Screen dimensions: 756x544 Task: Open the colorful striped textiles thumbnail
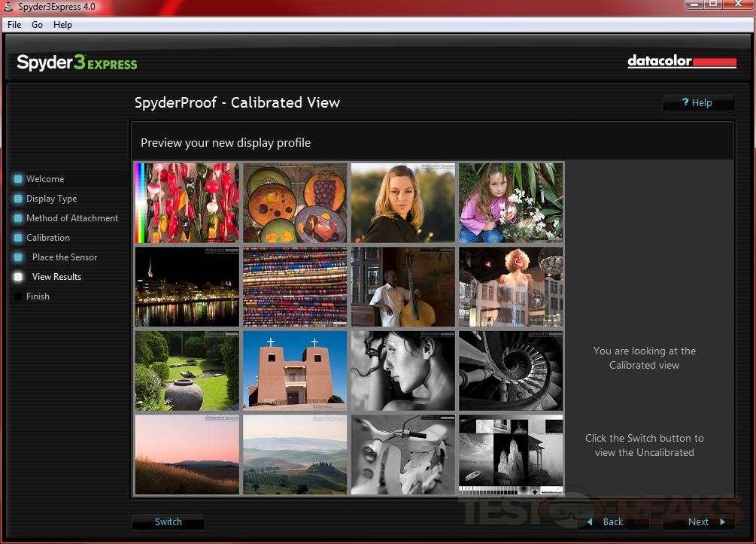click(x=295, y=287)
